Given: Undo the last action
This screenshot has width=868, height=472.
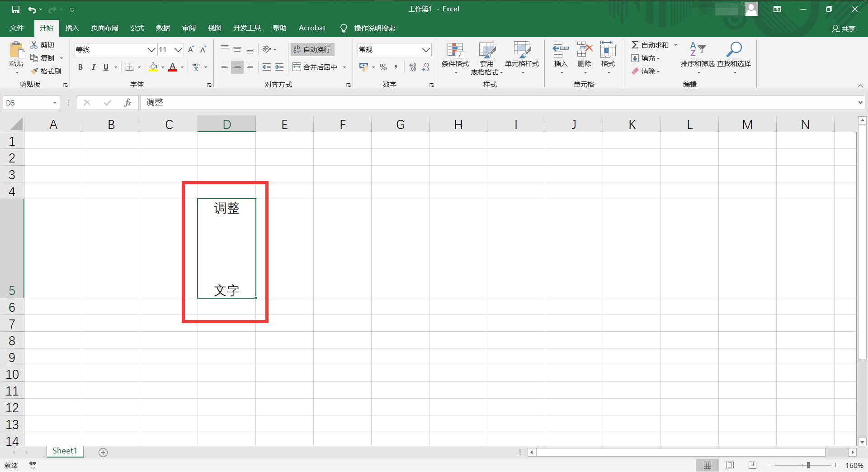Looking at the screenshot, I should [32, 9].
